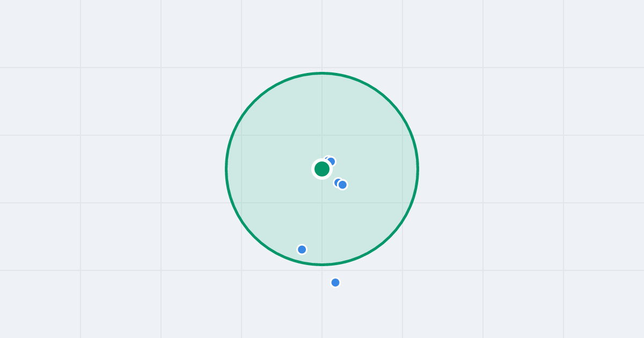This screenshot has height=338, width=644.
Task: Click the topmost point of the green circle outline
Action: [x=322, y=73]
